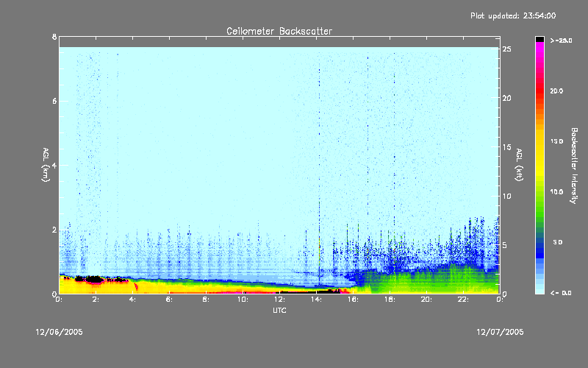
Task: Click the '8' tick on the km axis
Action: pos(54,37)
